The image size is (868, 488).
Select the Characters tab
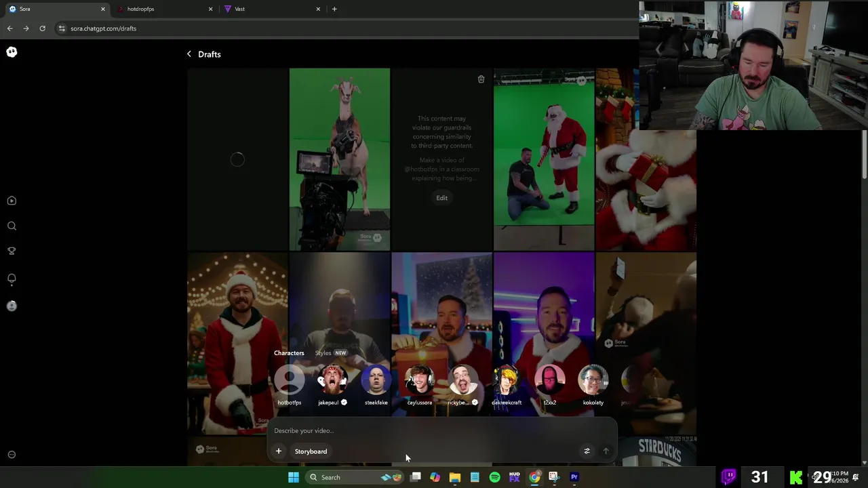click(x=289, y=353)
